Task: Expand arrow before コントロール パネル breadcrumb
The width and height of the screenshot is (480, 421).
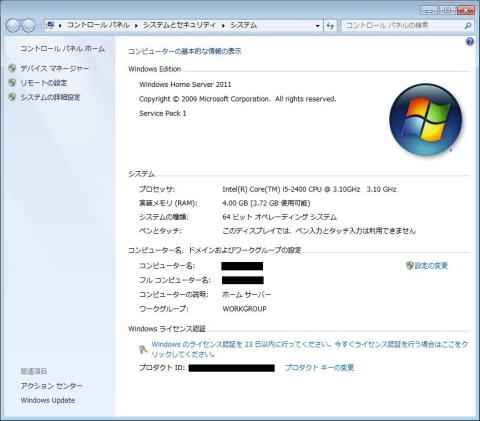Action: click(60, 26)
